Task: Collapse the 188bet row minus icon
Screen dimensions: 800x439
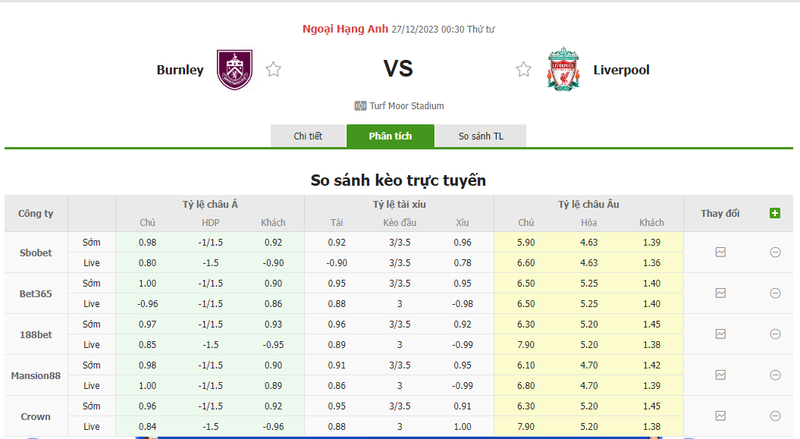Action: tap(775, 334)
